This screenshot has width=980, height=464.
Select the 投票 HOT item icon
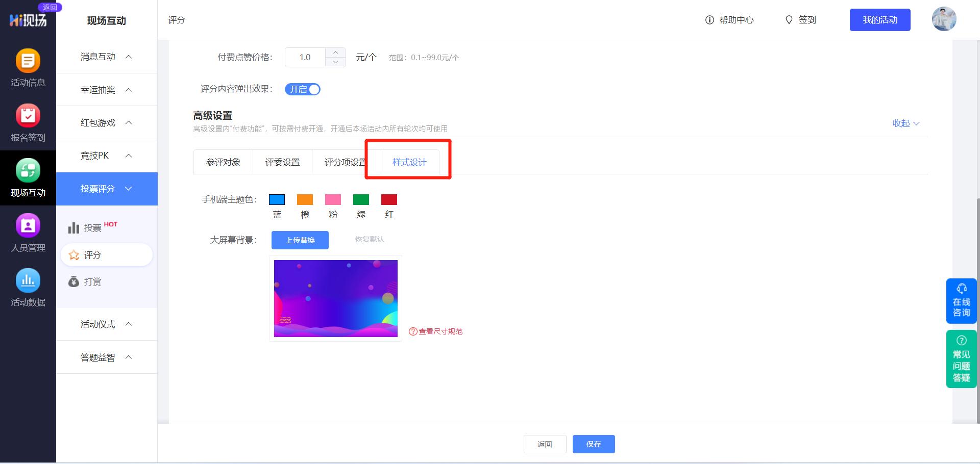(74, 228)
